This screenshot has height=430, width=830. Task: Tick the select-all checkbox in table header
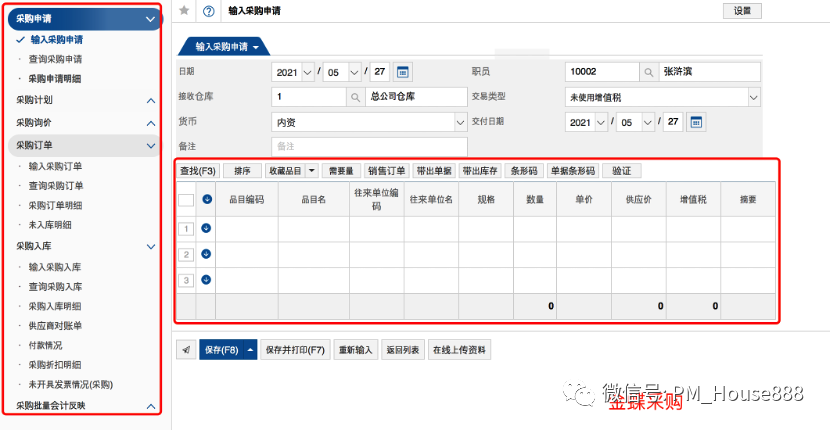186,199
